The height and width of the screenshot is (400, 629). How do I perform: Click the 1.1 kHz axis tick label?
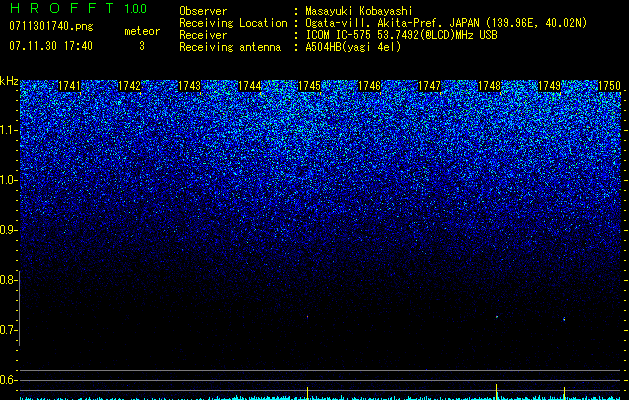9,130
